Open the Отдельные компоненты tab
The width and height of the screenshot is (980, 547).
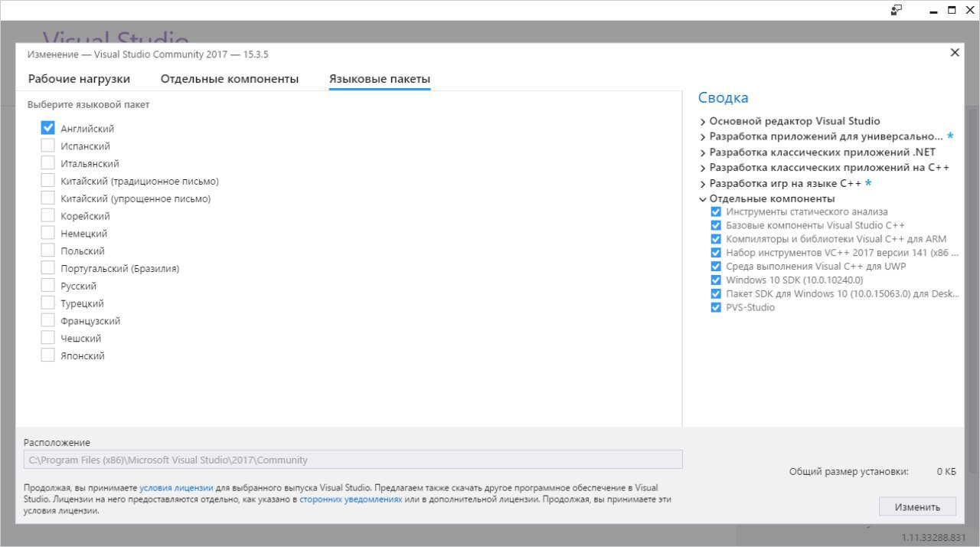(x=230, y=79)
